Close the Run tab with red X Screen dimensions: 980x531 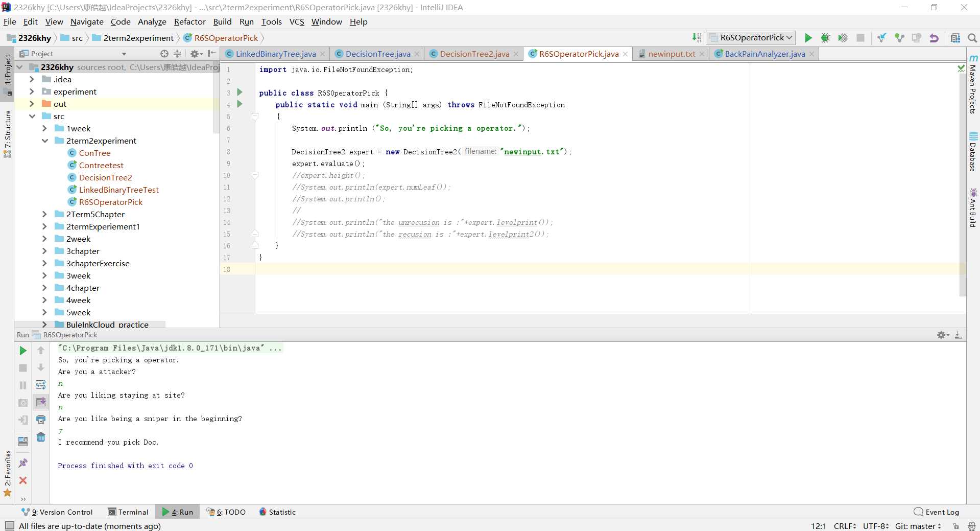pos(23,480)
